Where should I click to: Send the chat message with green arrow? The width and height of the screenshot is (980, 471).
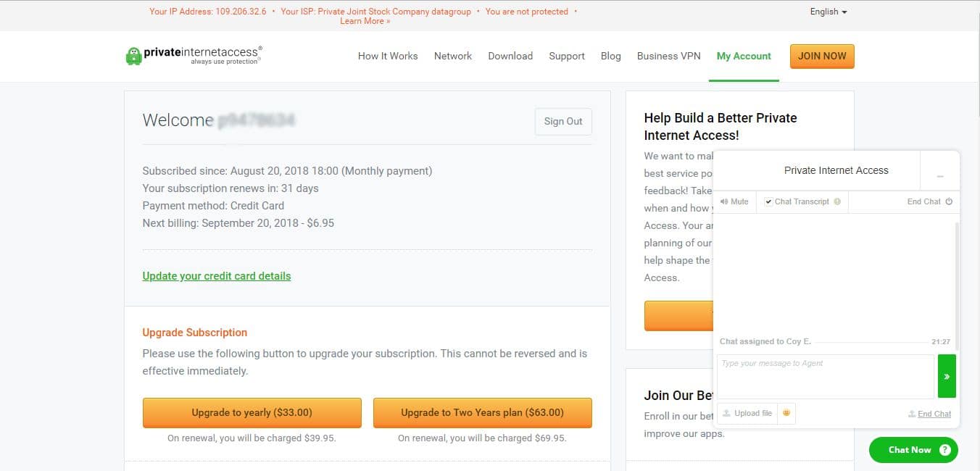947,376
